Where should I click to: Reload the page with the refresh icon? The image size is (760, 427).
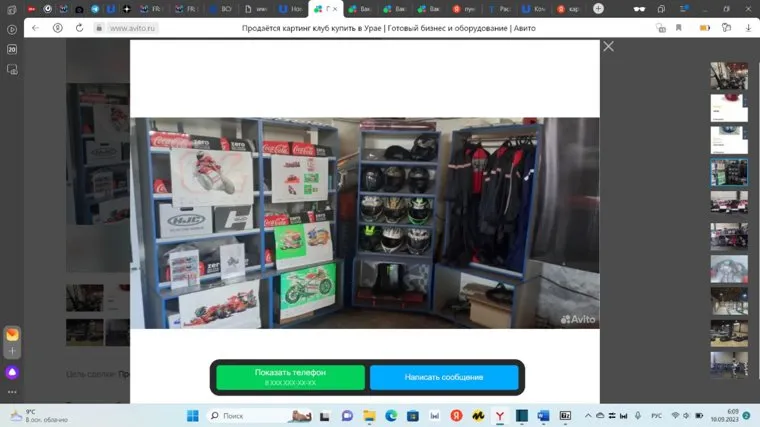click(x=57, y=28)
